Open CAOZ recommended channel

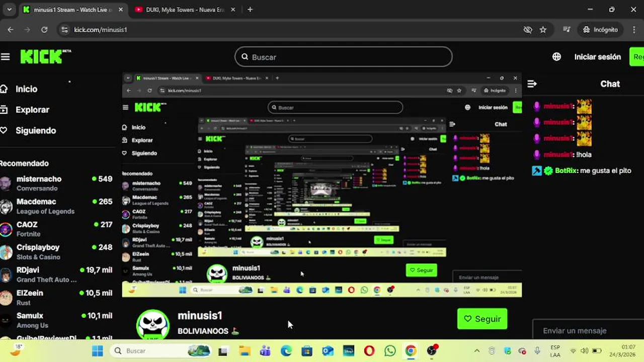pos(56,229)
